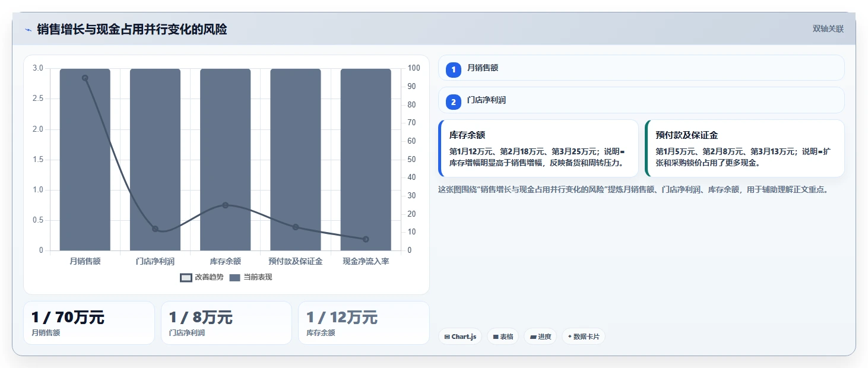Click the 表格 chip icon
This screenshot has width=868, height=368.
point(496,337)
